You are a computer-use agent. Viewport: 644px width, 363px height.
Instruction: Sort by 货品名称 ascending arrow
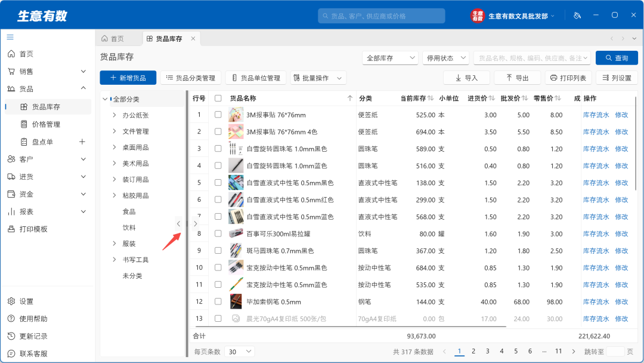350,99
